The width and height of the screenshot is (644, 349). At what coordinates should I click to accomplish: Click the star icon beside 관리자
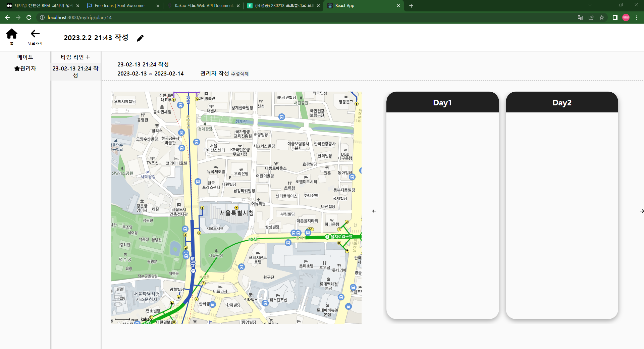(x=17, y=68)
